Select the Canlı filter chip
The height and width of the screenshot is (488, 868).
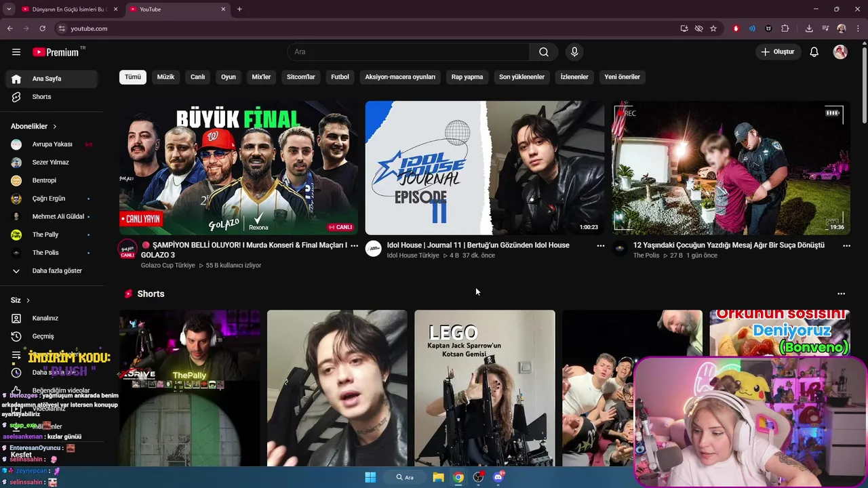tap(197, 77)
